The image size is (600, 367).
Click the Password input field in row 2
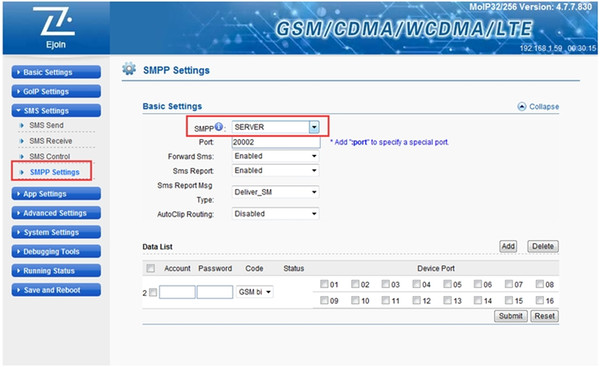point(215,292)
